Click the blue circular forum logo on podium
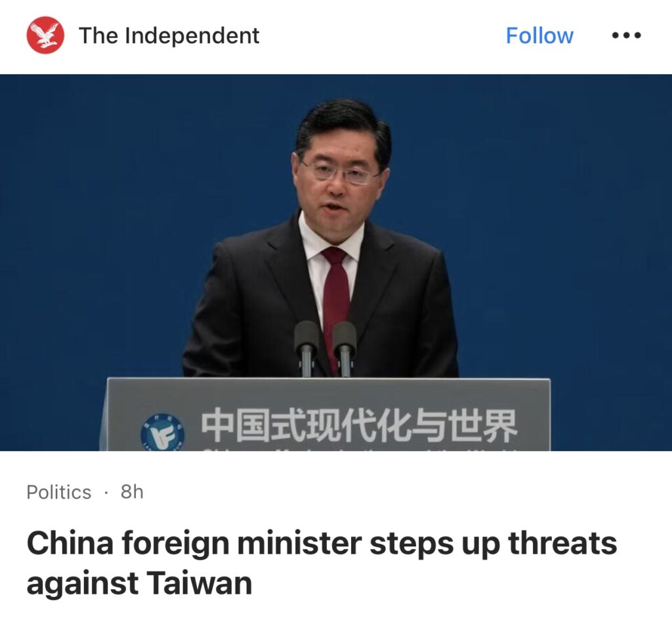672x618 pixels. coord(163,433)
